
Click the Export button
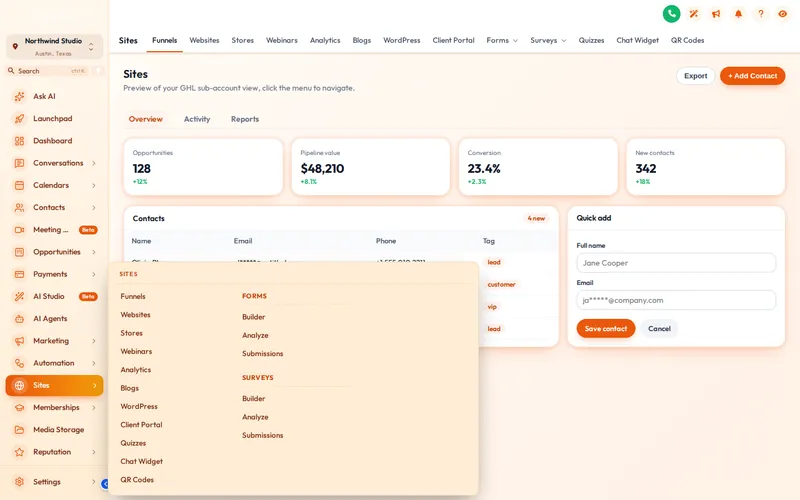tap(695, 76)
